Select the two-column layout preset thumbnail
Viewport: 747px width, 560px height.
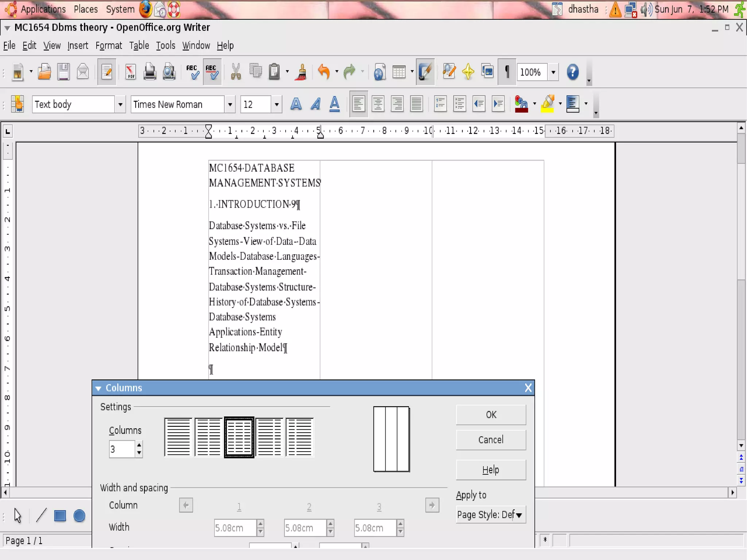[x=208, y=437]
